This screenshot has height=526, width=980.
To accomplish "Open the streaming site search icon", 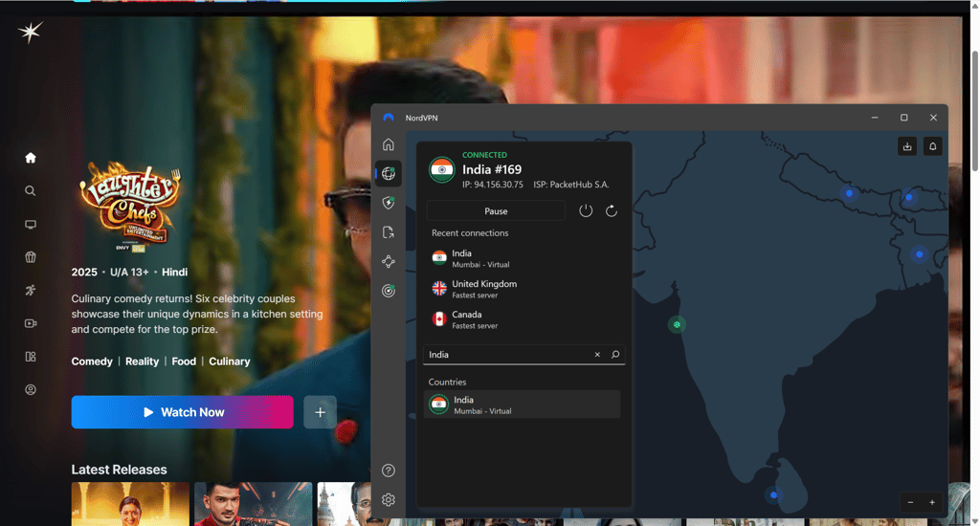I will (x=30, y=190).
